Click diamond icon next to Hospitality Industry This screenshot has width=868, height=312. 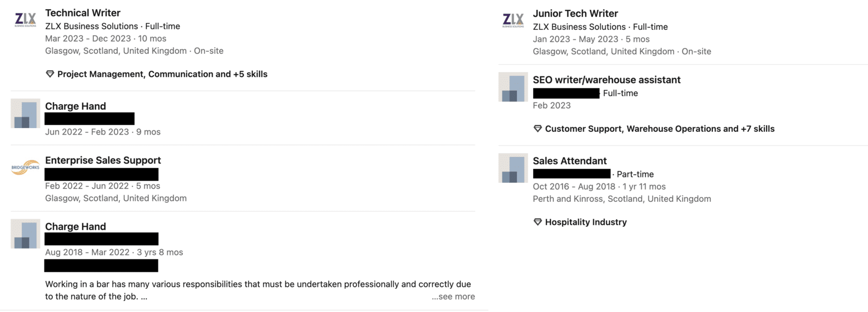(538, 222)
